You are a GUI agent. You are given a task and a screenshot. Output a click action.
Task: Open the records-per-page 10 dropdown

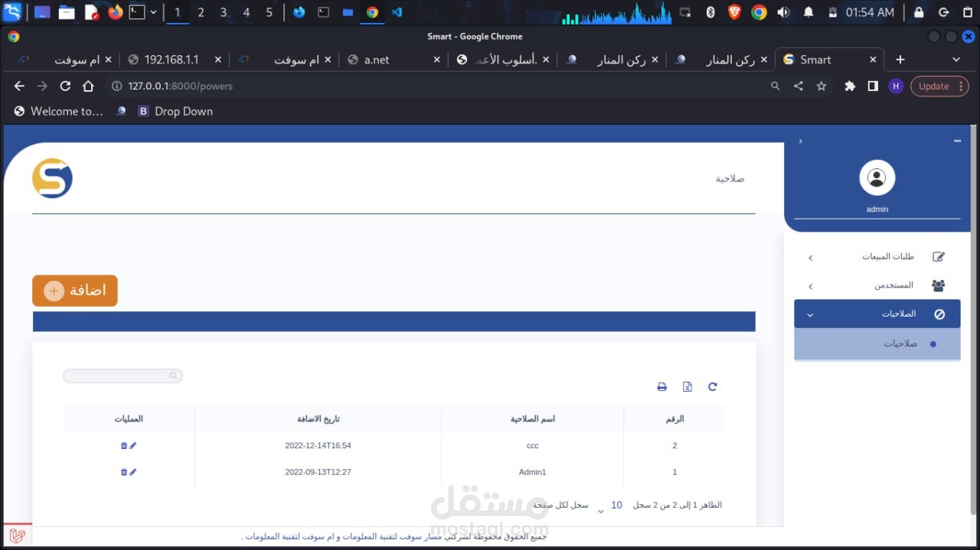coord(608,506)
